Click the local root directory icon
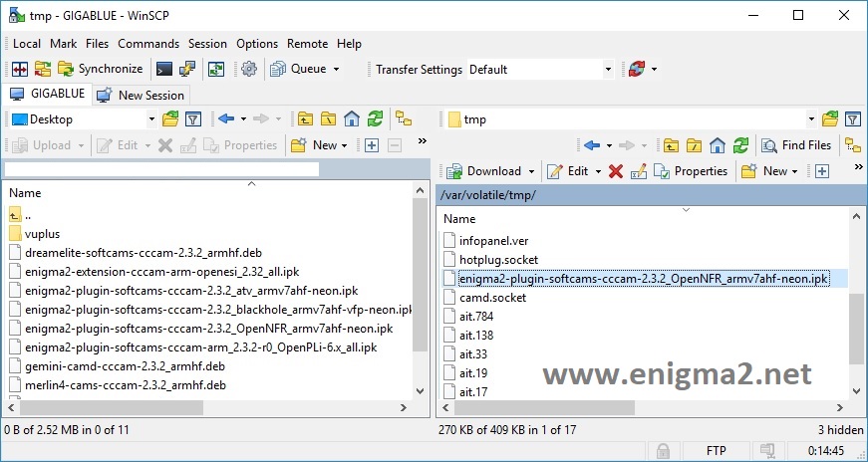This screenshot has height=462, width=868. click(x=328, y=118)
